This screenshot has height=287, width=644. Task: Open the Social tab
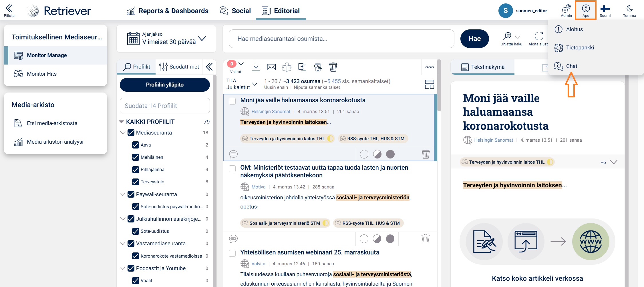[x=235, y=11]
